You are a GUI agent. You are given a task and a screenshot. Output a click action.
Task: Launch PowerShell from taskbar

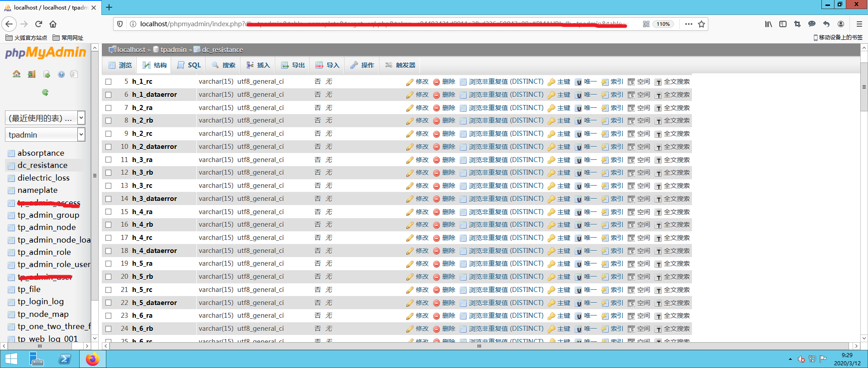[x=65, y=359]
